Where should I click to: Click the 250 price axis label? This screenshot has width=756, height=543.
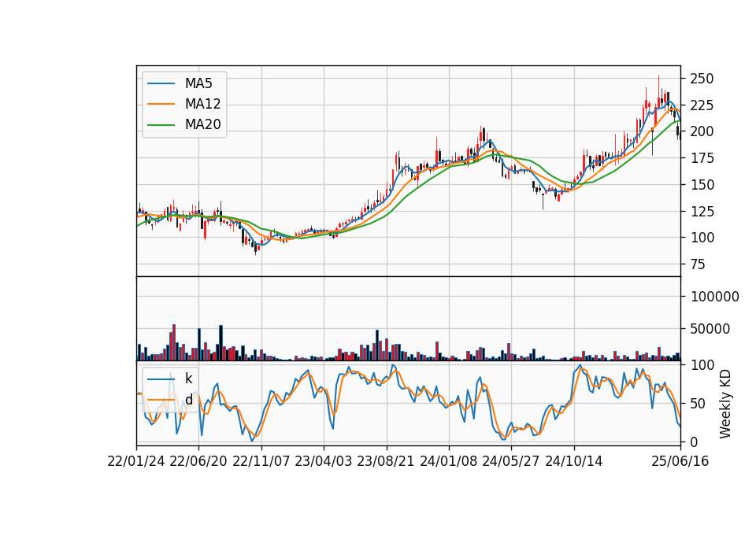pyautogui.click(x=702, y=79)
